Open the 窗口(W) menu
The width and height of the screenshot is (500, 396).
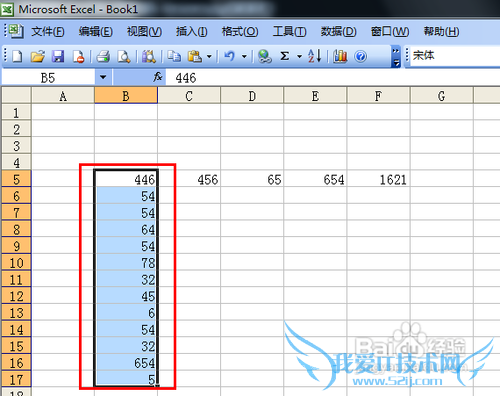tap(390, 32)
